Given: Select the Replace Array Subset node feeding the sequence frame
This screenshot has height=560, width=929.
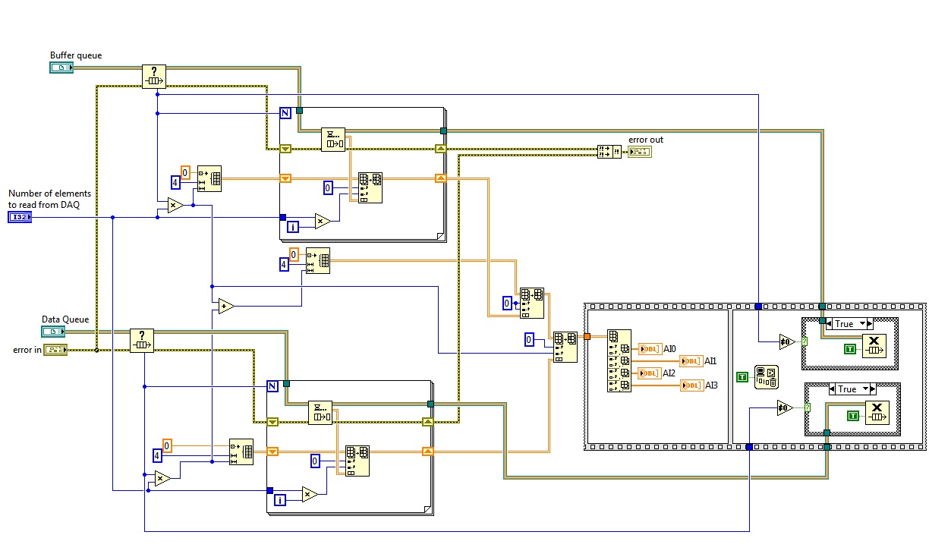Looking at the screenshot, I should pos(565,347).
